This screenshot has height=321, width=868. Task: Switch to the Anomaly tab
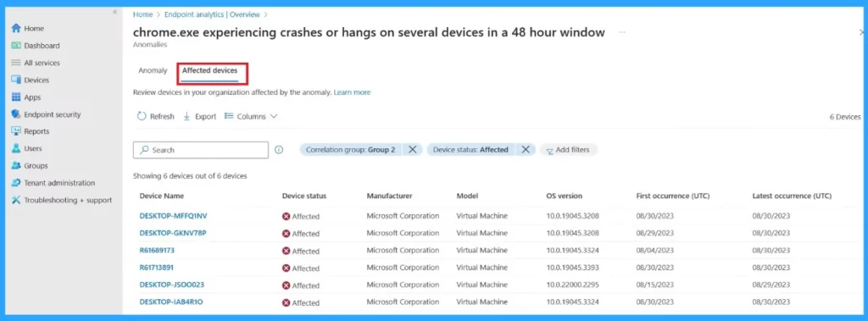coord(153,70)
